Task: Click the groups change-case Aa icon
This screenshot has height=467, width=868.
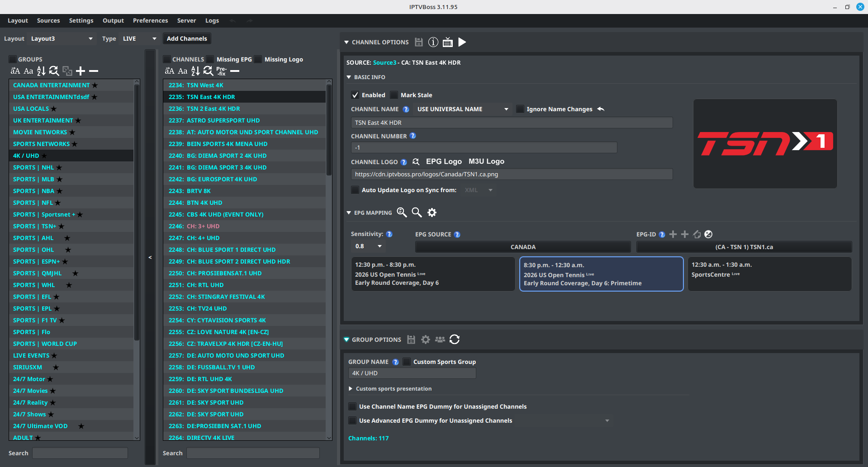Action: click(28, 71)
